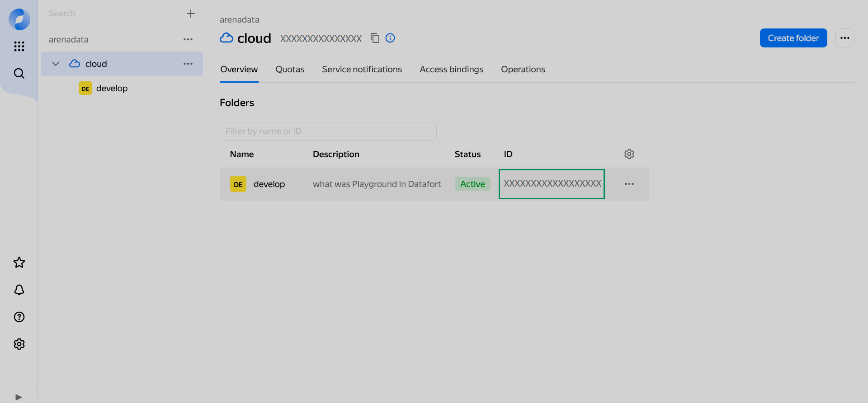Open favorites star icon
Image resolution: width=868 pixels, height=403 pixels.
coord(19,262)
